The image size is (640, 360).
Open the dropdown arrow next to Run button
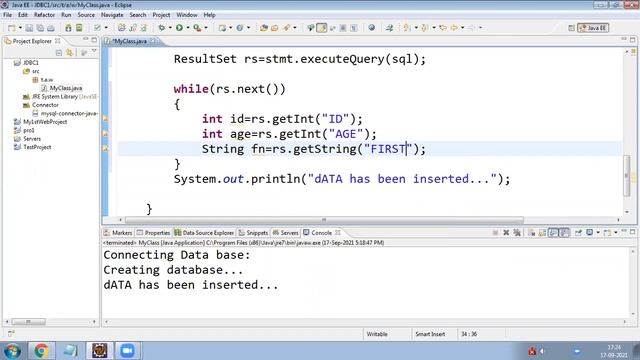(x=188, y=28)
